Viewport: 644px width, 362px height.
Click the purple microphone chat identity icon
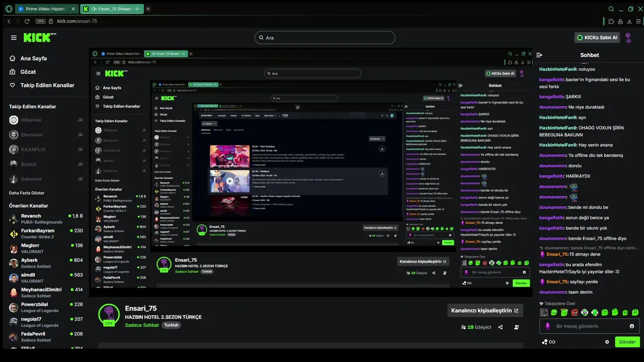(547, 326)
